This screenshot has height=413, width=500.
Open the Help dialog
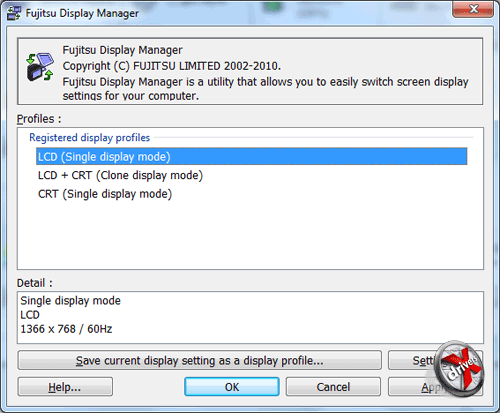[65, 387]
